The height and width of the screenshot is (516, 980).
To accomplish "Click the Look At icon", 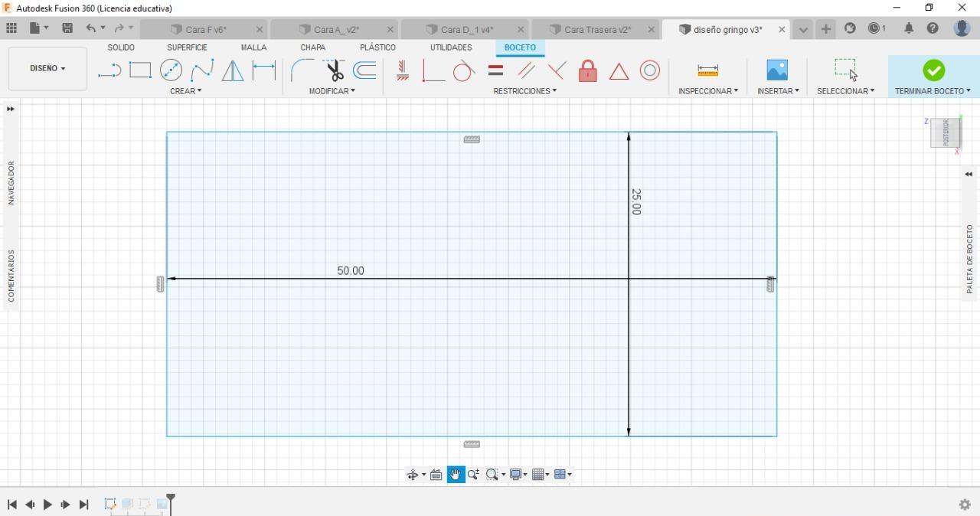I will click(436, 475).
